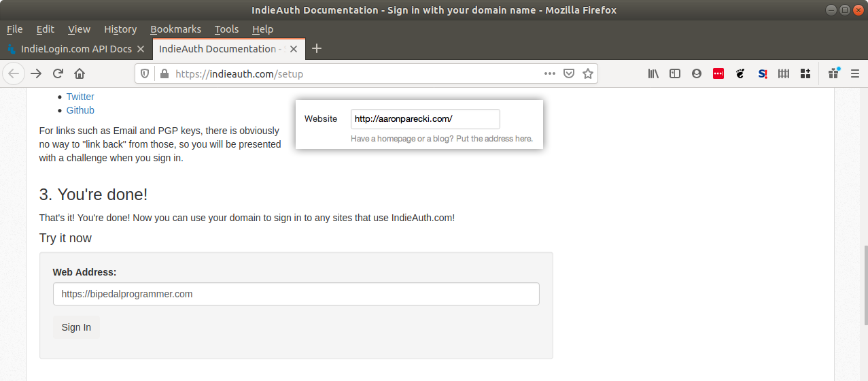868x381 pixels.
Task: Open the File menu
Action: click(x=14, y=29)
